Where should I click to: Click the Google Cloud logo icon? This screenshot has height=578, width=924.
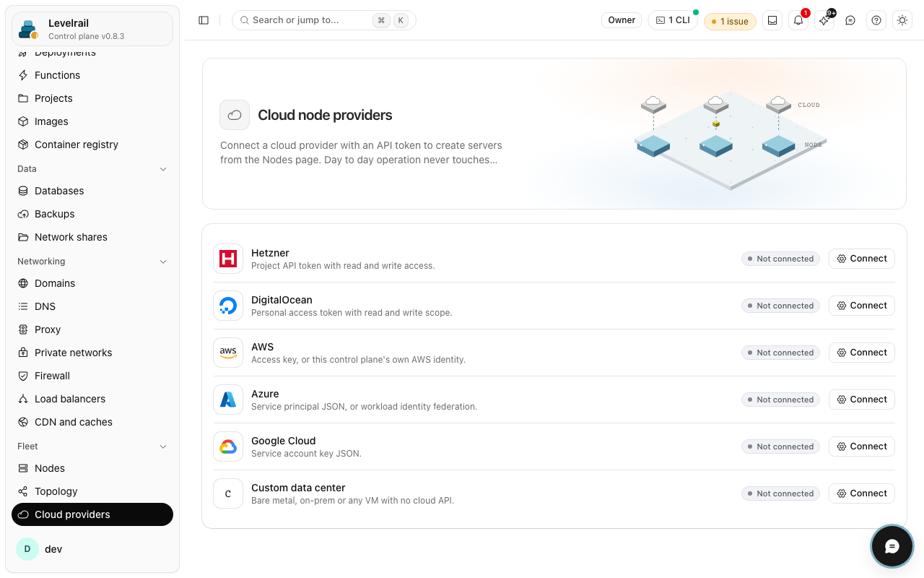pos(228,447)
